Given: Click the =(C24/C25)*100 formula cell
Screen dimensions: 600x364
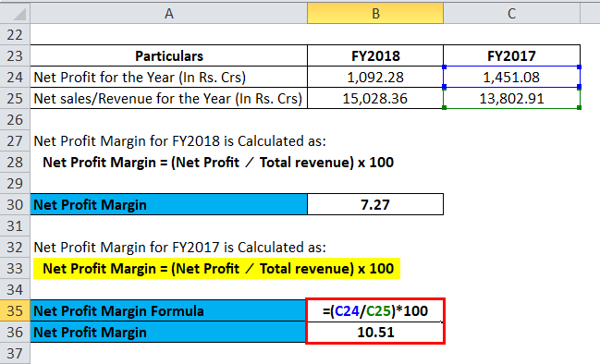Looking at the screenshot, I should click(x=375, y=310).
